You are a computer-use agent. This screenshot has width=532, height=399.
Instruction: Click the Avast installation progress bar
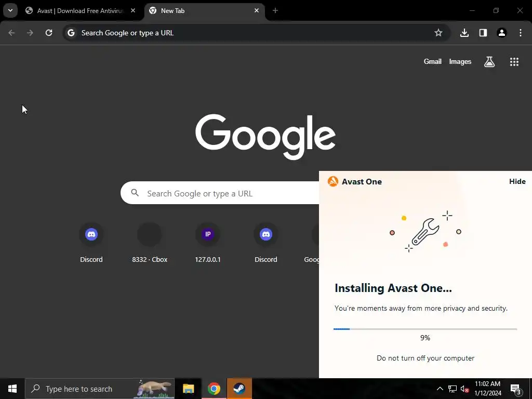coord(425,329)
